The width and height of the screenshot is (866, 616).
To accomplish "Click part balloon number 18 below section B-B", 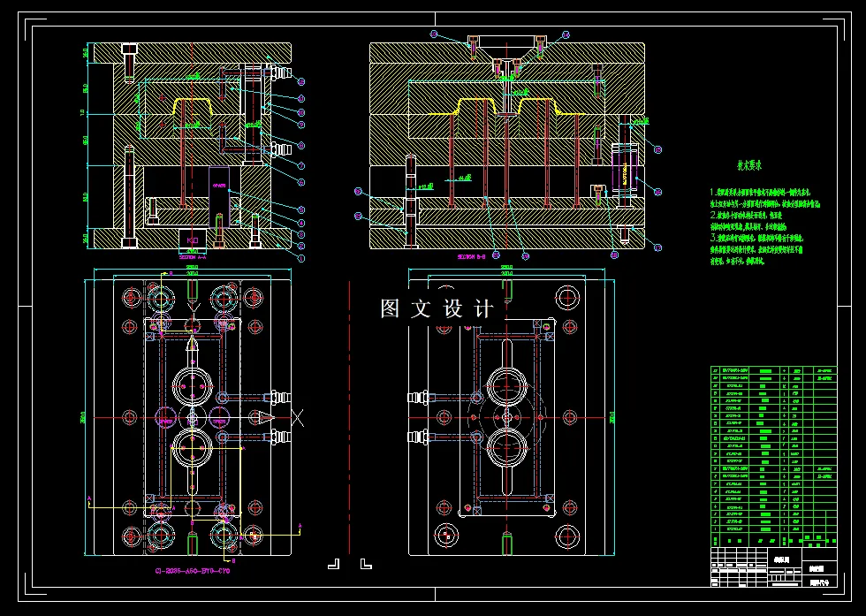I will (x=614, y=255).
